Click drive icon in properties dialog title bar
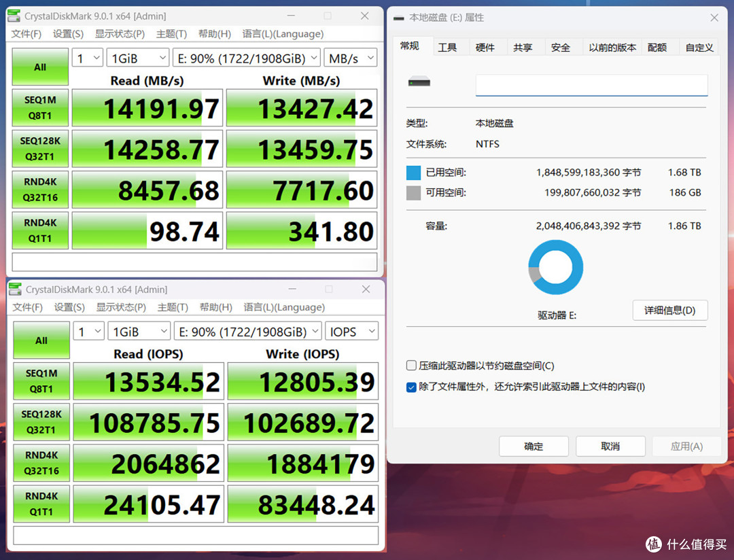This screenshot has height=560, width=734. click(398, 18)
